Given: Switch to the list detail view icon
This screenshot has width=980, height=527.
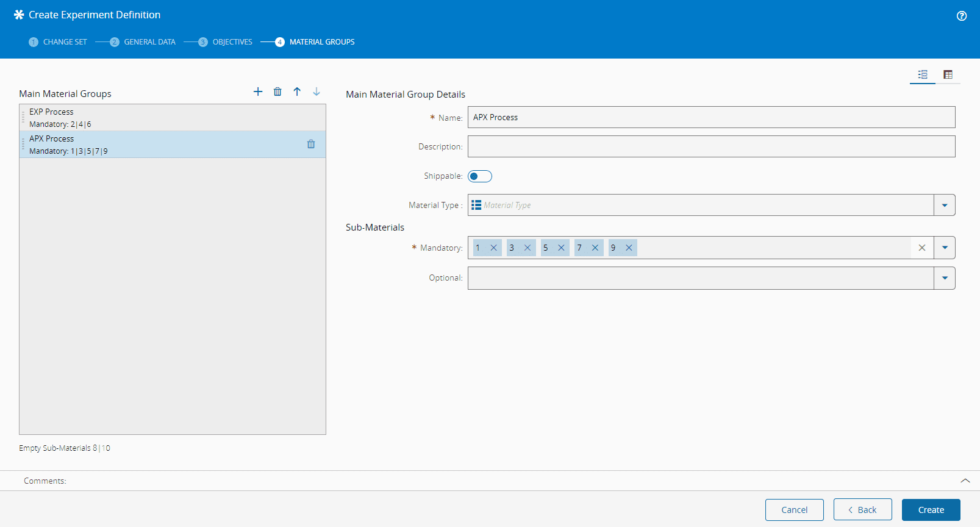Looking at the screenshot, I should pyautogui.click(x=923, y=74).
